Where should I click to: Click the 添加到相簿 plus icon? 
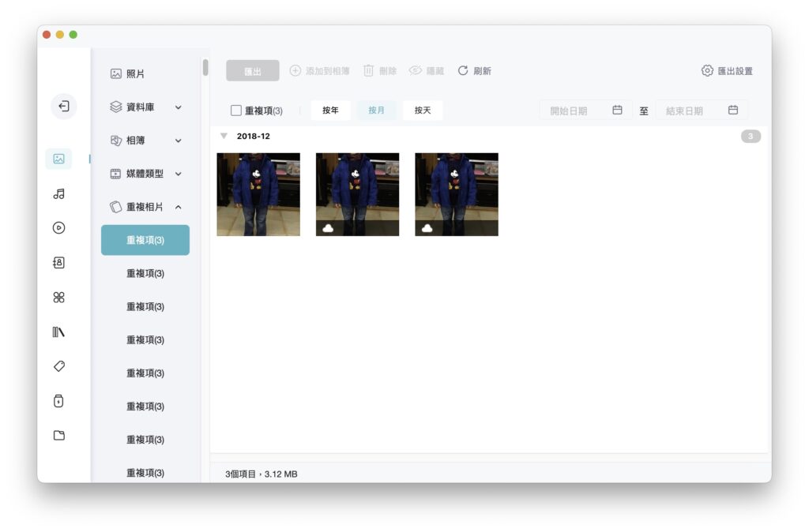coord(295,70)
